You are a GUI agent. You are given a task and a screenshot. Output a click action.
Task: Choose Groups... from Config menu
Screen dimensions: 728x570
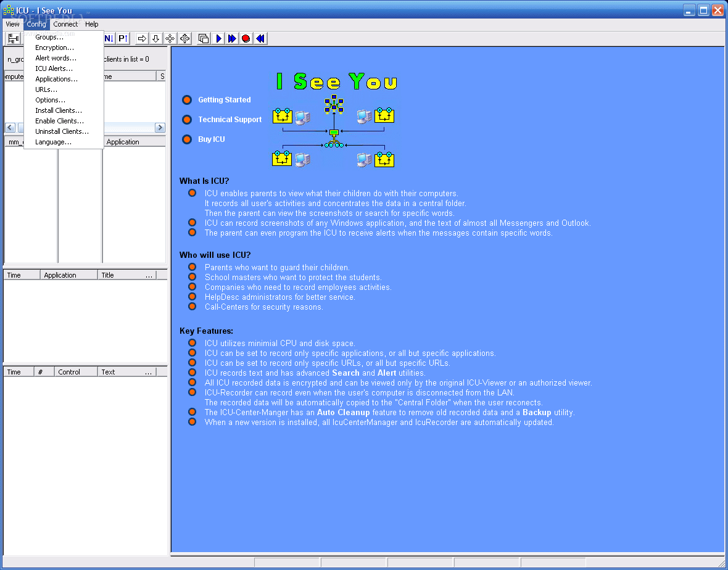tap(64, 37)
